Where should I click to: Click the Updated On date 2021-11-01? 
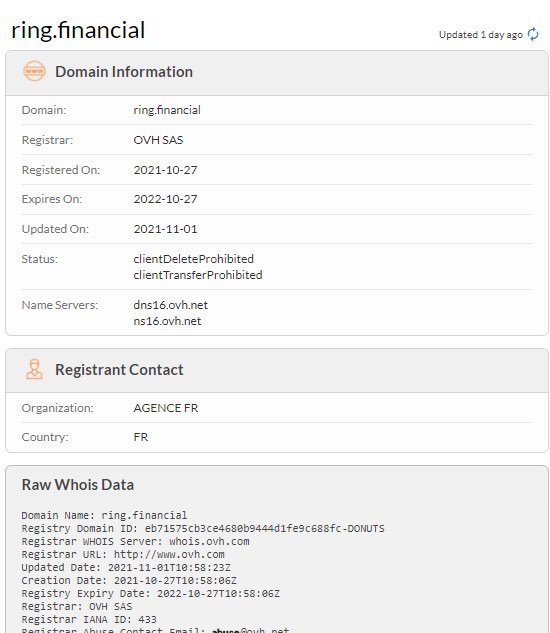166,229
